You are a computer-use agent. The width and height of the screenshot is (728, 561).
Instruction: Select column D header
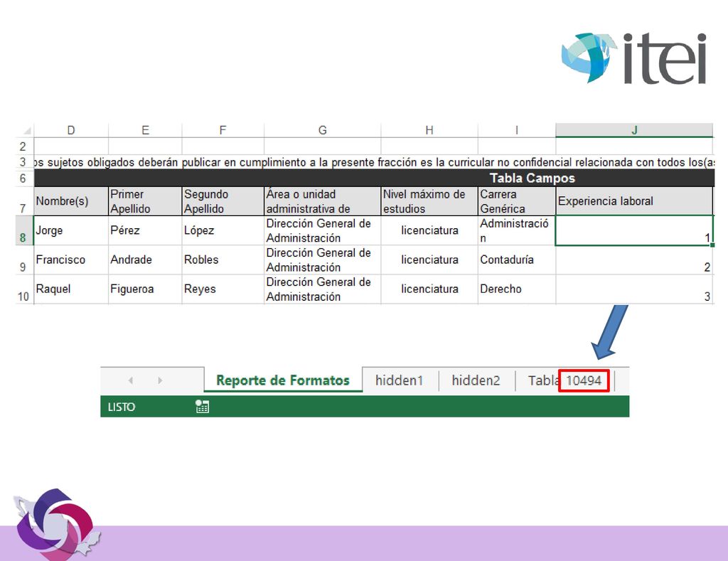pyautogui.click(x=71, y=131)
